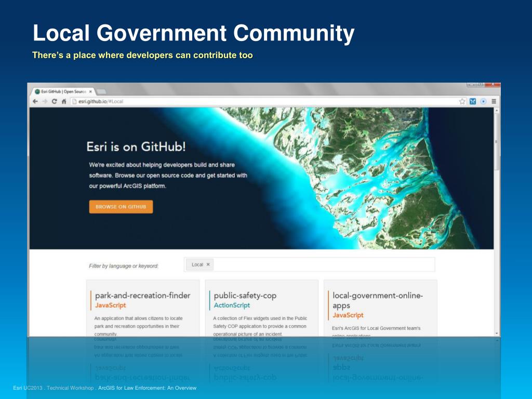Viewport: 532px width, 399px height.
Task: Click the scrollbar up arrow
Action: pyautogui.click(x=497, y=110)
